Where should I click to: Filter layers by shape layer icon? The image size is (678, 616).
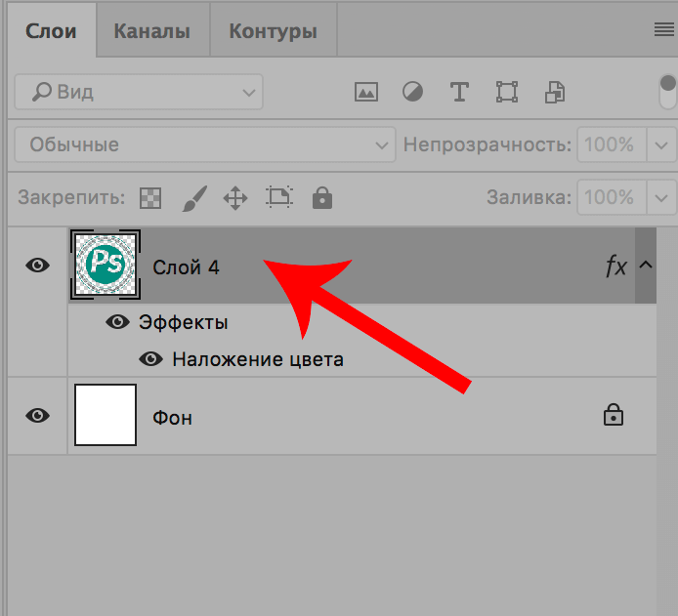[x=506, y=93]
